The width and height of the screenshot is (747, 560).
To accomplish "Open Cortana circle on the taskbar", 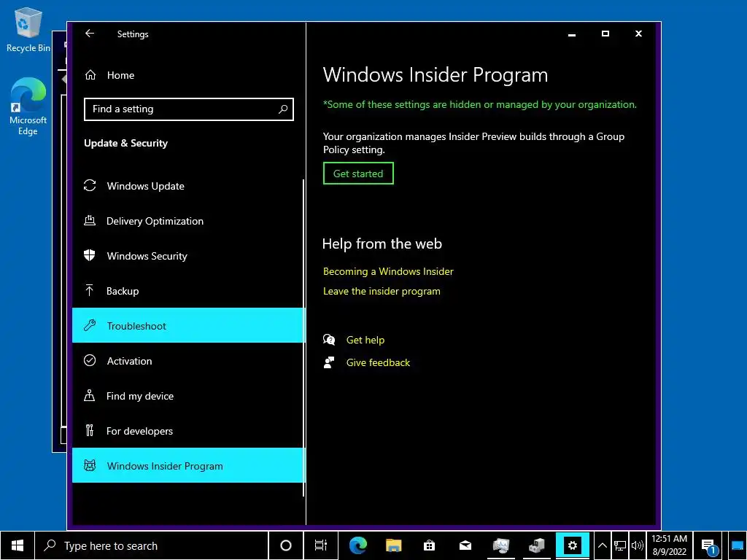I will (x=286, y=545).
